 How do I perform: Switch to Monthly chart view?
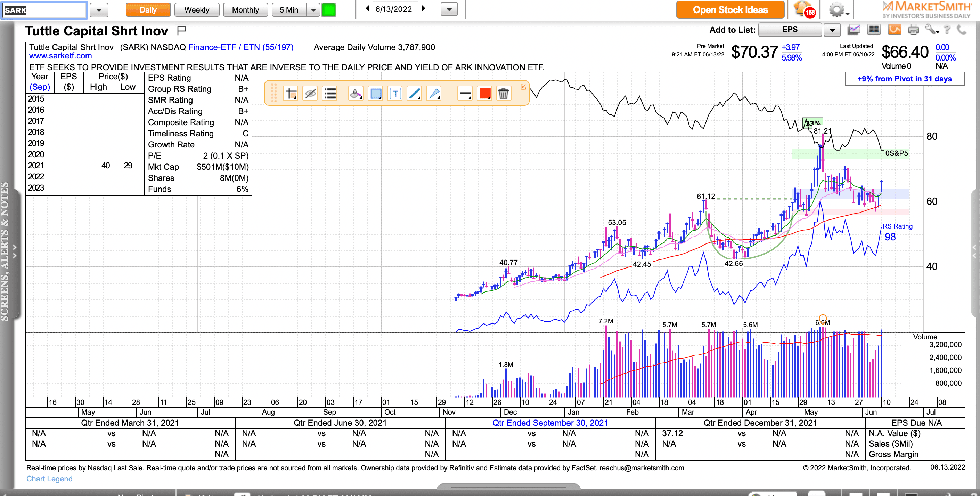[245, 10]
